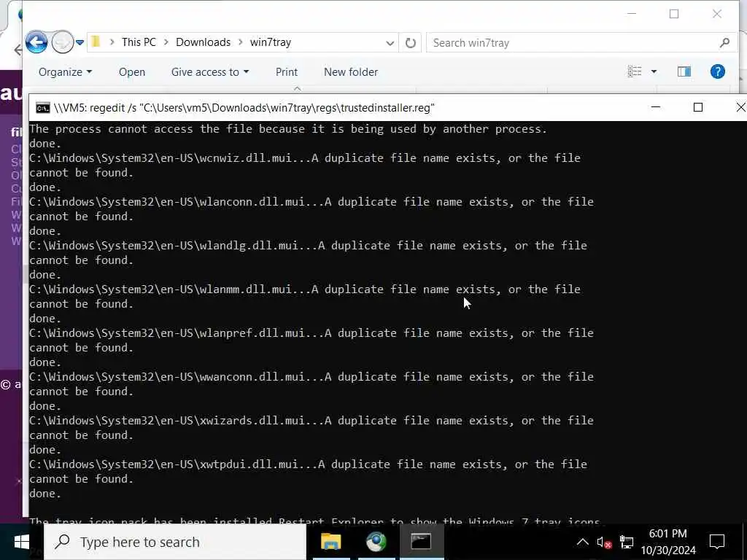The height and width of the screenshot is (560, 747).
Task: Click the wwanconn.dll.mui line in console
Action: 311,377
